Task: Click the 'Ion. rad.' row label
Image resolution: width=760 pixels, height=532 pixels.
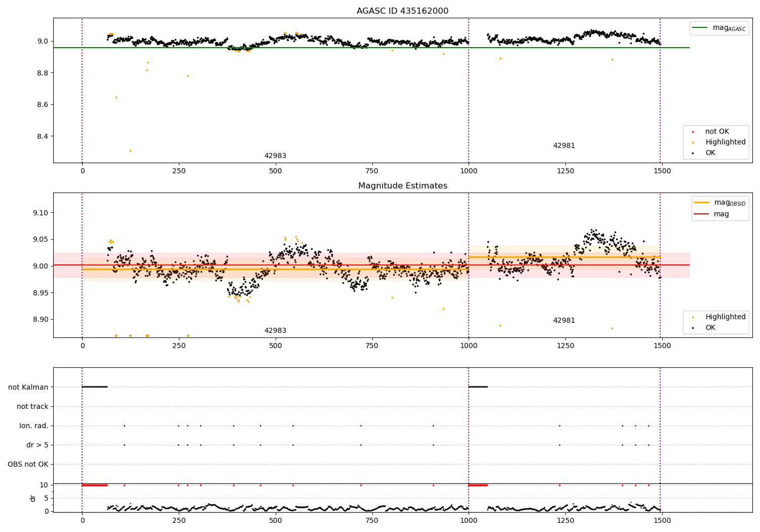Action: click(34, 426)
